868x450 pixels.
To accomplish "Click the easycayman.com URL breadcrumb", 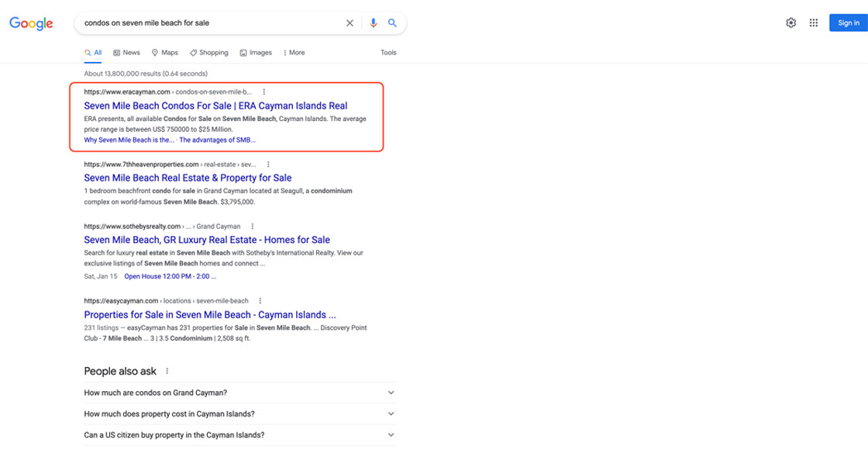I will pyautogui.click(x=166, y=301).
